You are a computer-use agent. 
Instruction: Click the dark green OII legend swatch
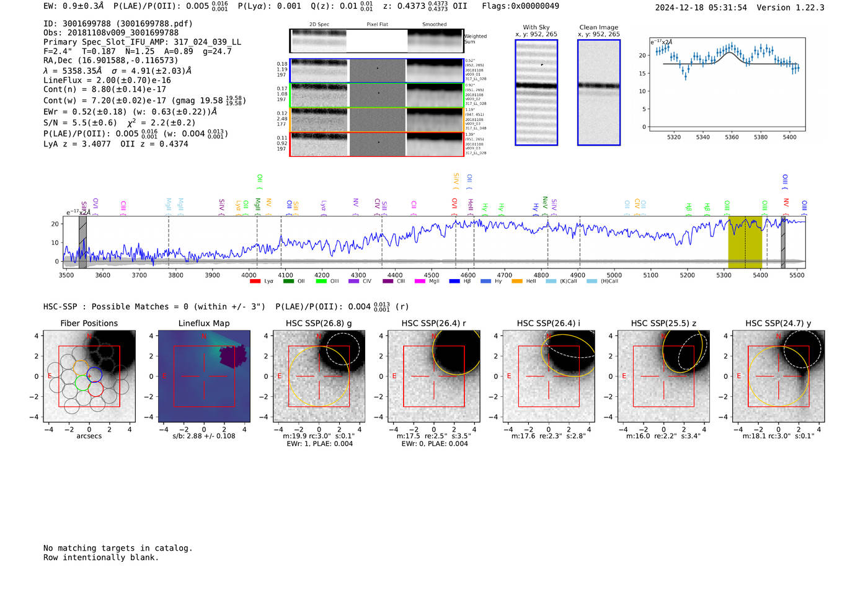pyautogui.click(x=288, y=282)
